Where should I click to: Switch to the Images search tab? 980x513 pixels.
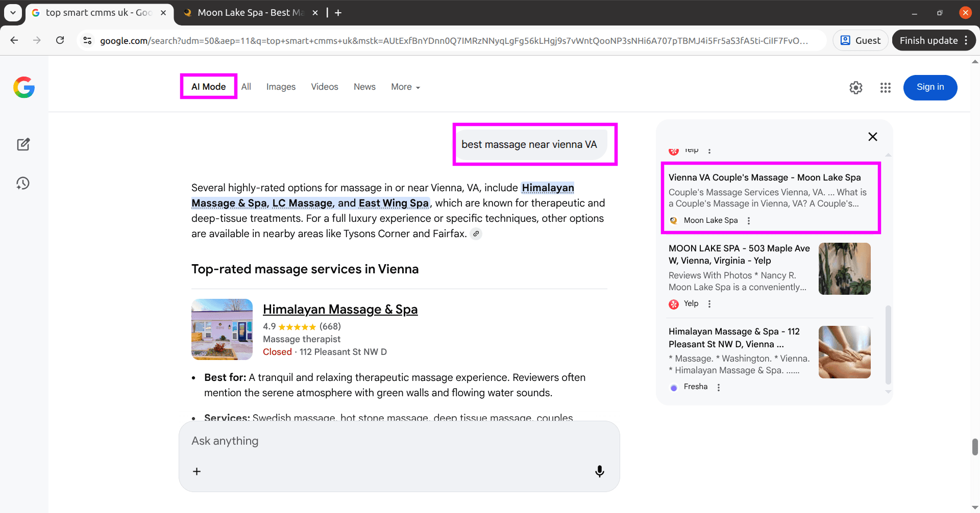281,87
